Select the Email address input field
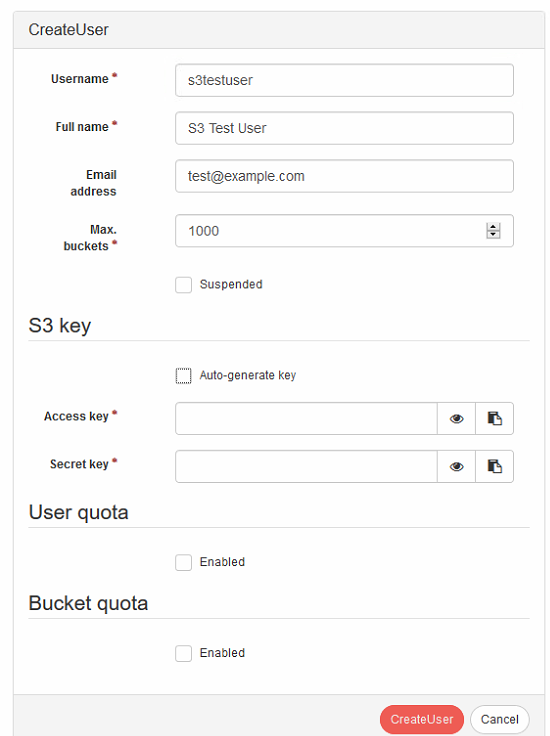Screen dimensions: 550x736 tap(344, 176)
